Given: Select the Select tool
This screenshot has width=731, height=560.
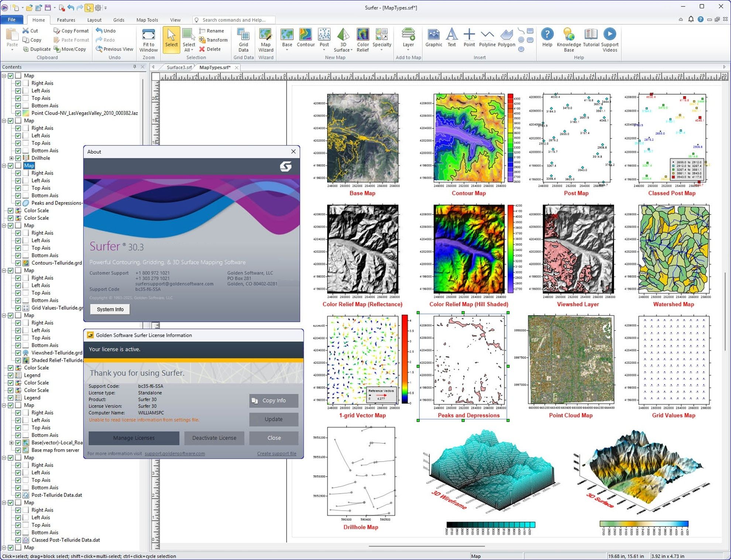Looking at the screenshot, I should coord(171,39).
